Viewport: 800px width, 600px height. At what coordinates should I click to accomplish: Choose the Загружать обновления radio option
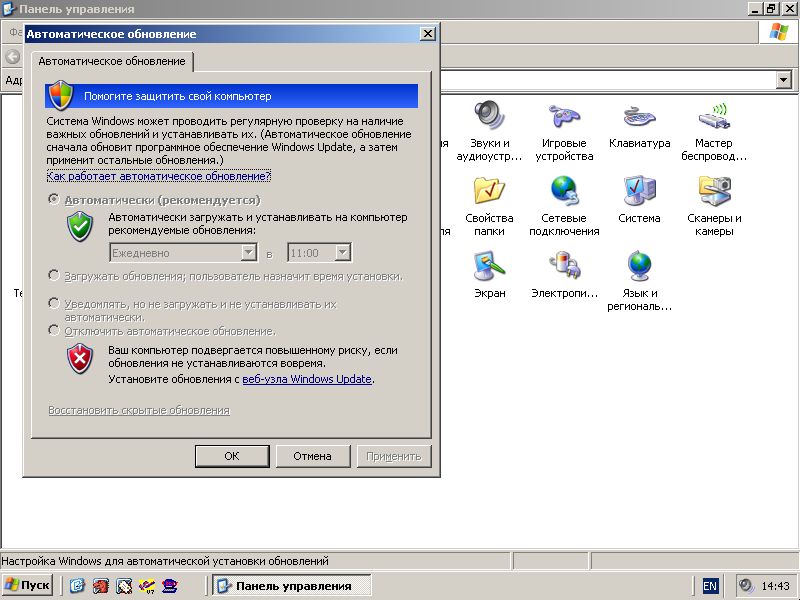(54, 275)
